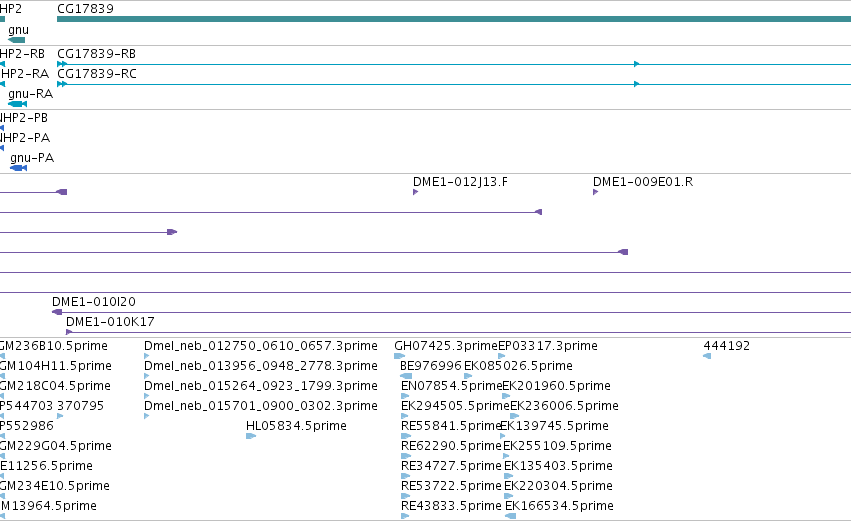Screen dimensions: 851x521
Task: Click the 444192 feature arrow glyph
Action: point(707,356)
